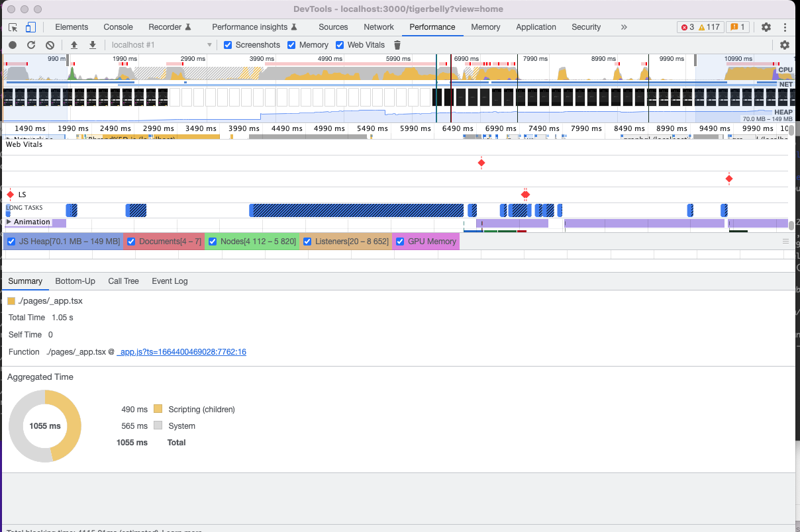
Task: Click the 490 ms scripting value
Action: pos(134,410)
